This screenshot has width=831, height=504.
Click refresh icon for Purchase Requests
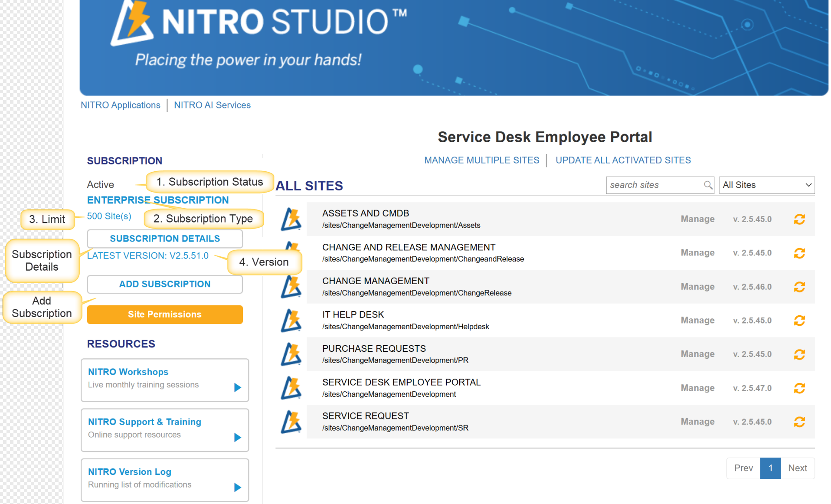[x=799, y=354]
